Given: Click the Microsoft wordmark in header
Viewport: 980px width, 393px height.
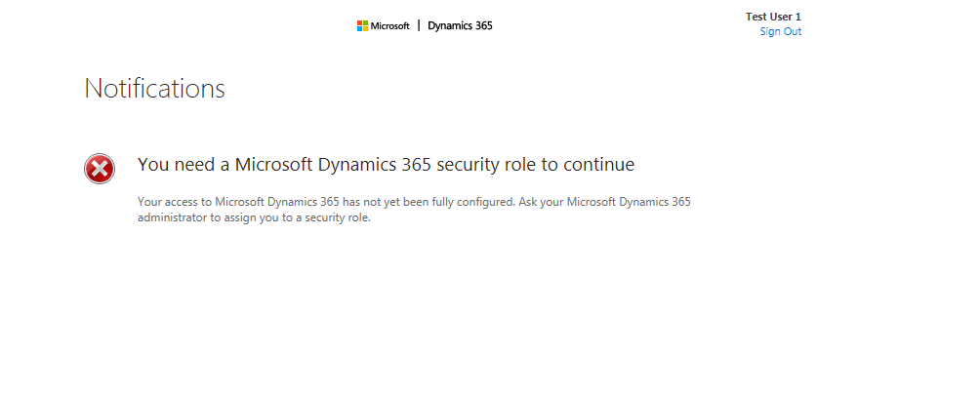Looking at the screenshot, I should [x=390, y=25].
